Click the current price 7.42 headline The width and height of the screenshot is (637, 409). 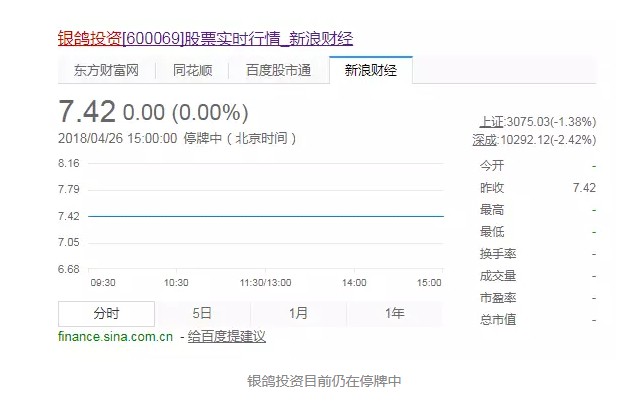(x=87, y=112)
